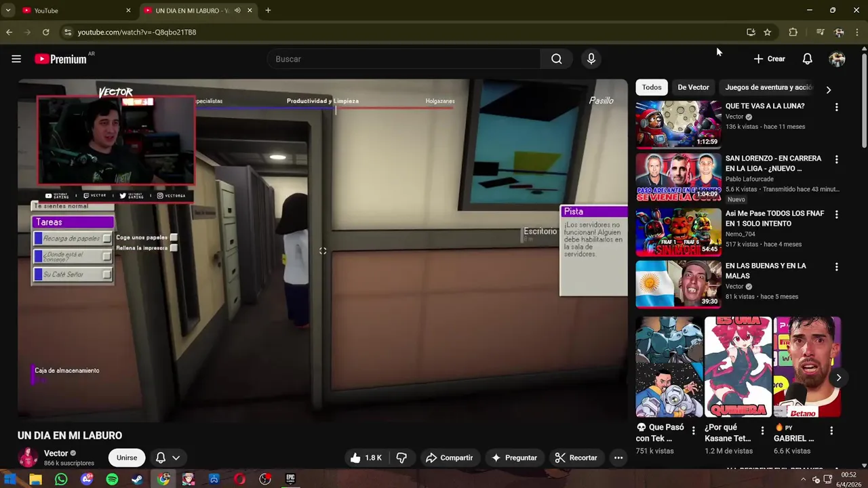Click the Crear button

[x=769, y=59]
